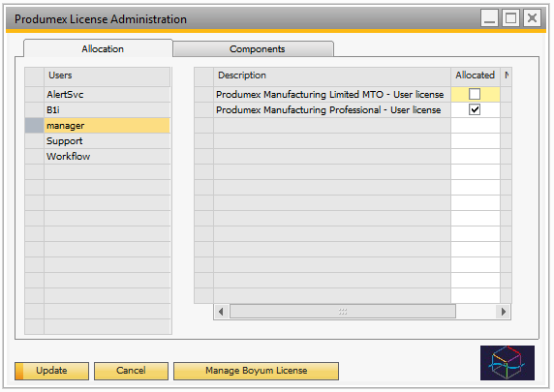
Task: Click the Users column header
Action: coord(108,75)
